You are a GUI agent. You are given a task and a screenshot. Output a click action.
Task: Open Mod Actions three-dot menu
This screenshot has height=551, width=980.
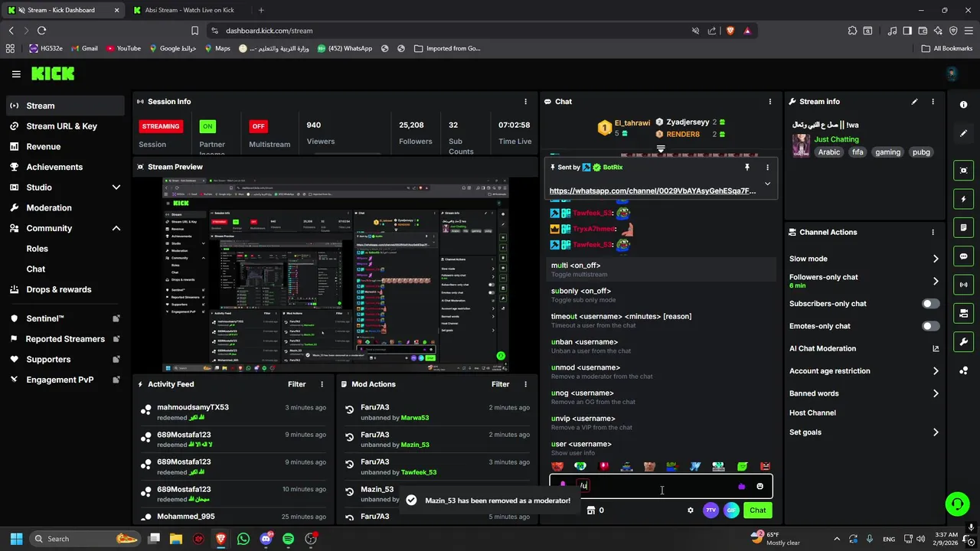525,384
